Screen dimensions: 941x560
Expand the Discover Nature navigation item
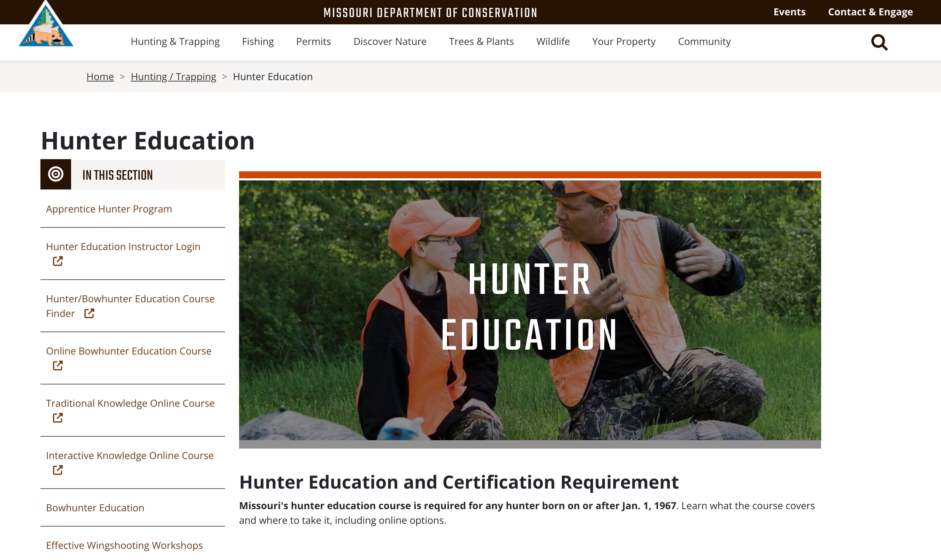point(390,41)
